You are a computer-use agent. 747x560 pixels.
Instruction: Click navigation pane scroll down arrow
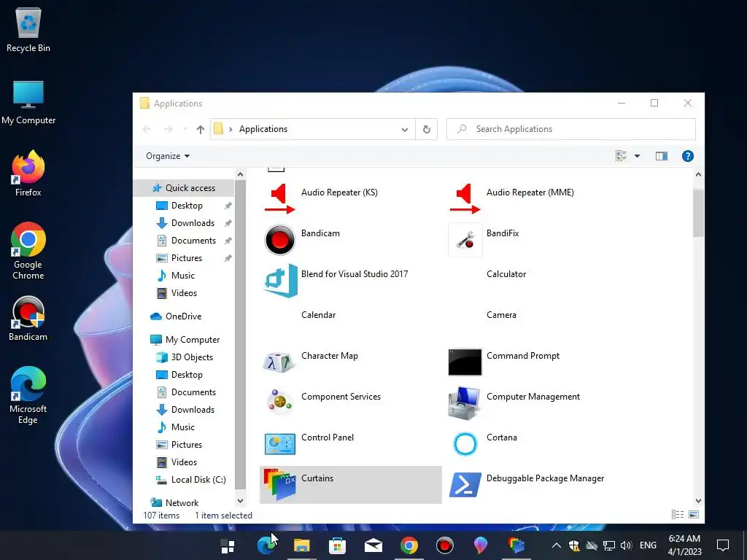(240, 500)
